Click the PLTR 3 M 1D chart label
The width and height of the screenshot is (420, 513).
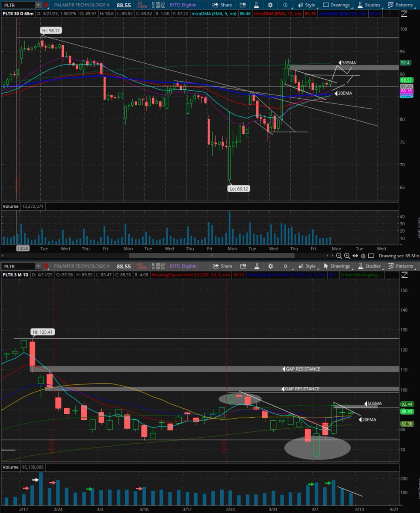pos(16,275)
